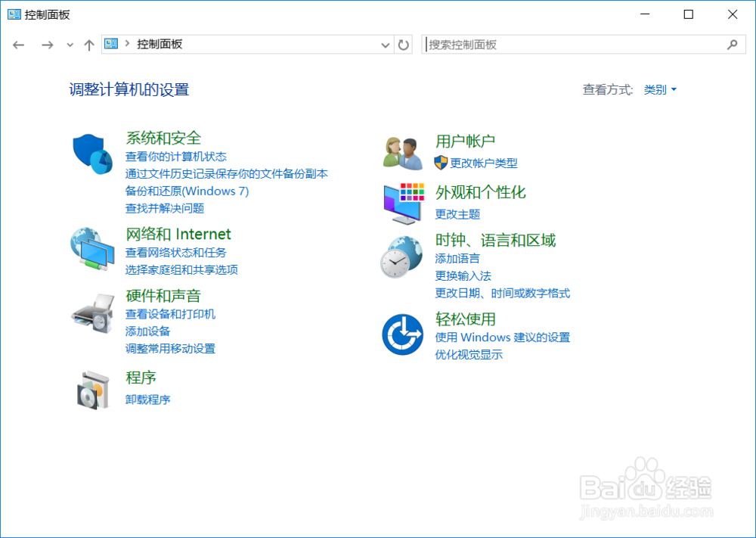Open recent locations dropdown arrow
Viewport: 756px width, 538px height.
click(x=70, y=45)
